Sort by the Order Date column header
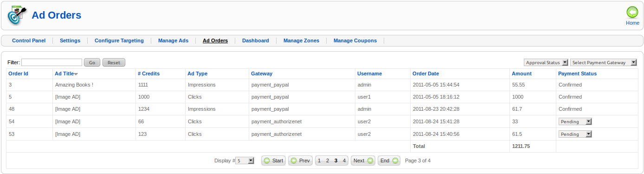This screenshot has height=174, width=644. tap(425, 74)
